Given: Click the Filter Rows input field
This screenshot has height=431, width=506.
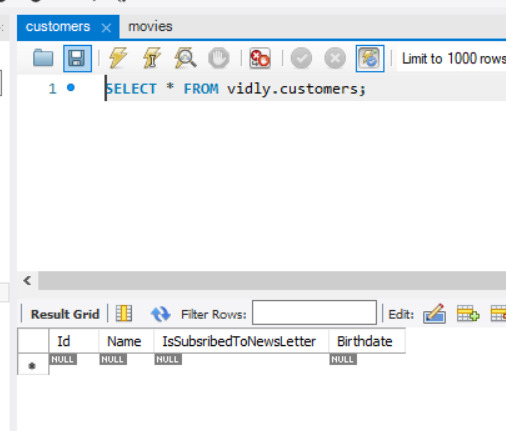Looking at the screenshot, I should point(314,312).
